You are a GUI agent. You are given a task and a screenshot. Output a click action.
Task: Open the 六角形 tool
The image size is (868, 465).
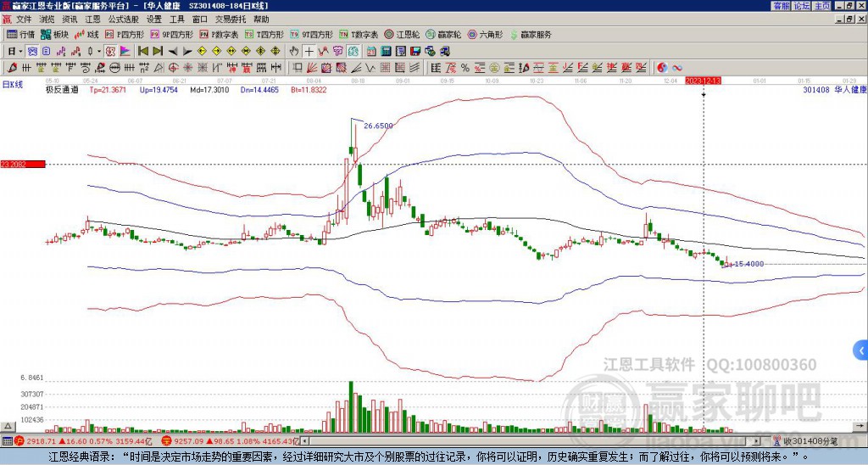[486, 34]
